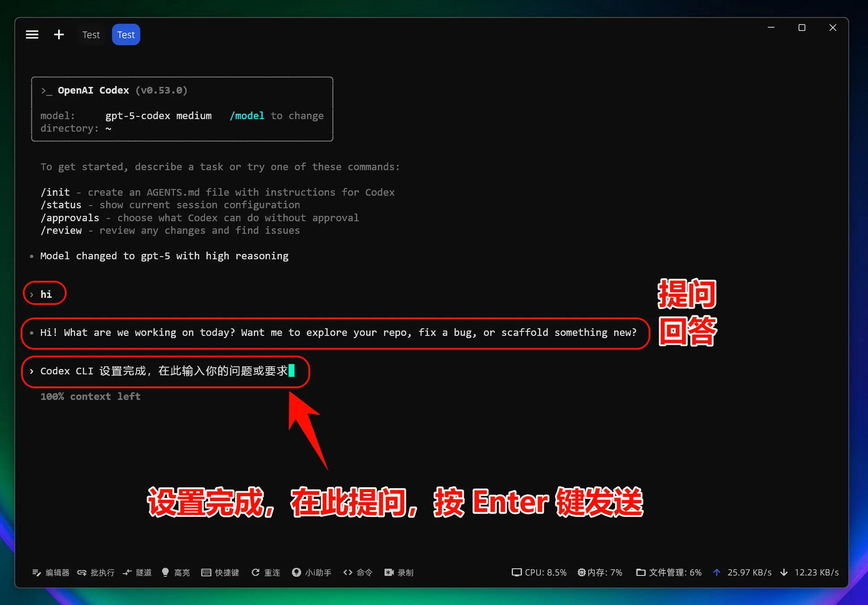
Task: Select the active blue Test tab
Action: [125, 34]
